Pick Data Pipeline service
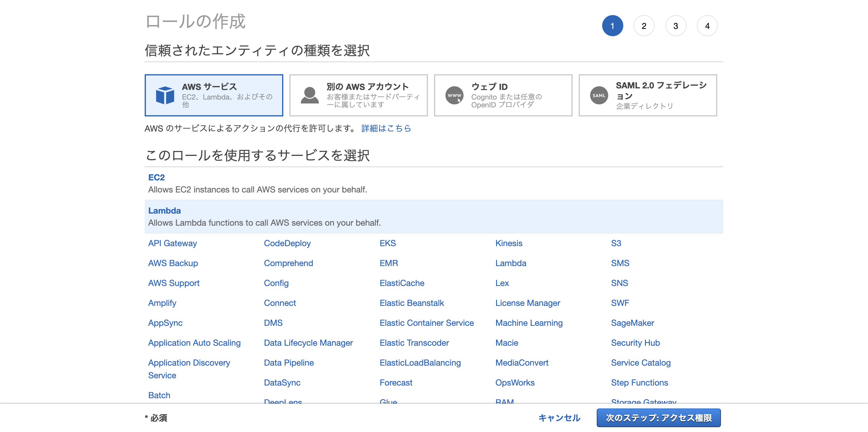868x432 pixels. (289, 363)
